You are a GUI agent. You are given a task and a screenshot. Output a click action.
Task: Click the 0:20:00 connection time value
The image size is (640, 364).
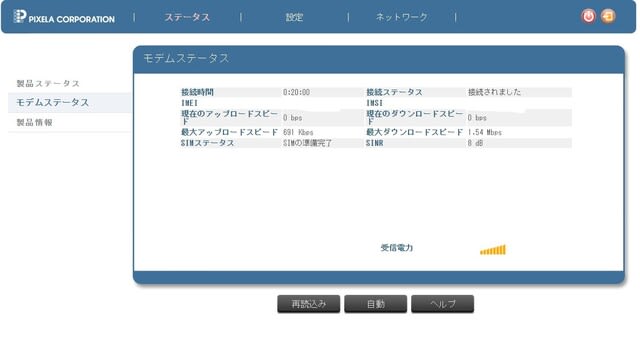296,92
